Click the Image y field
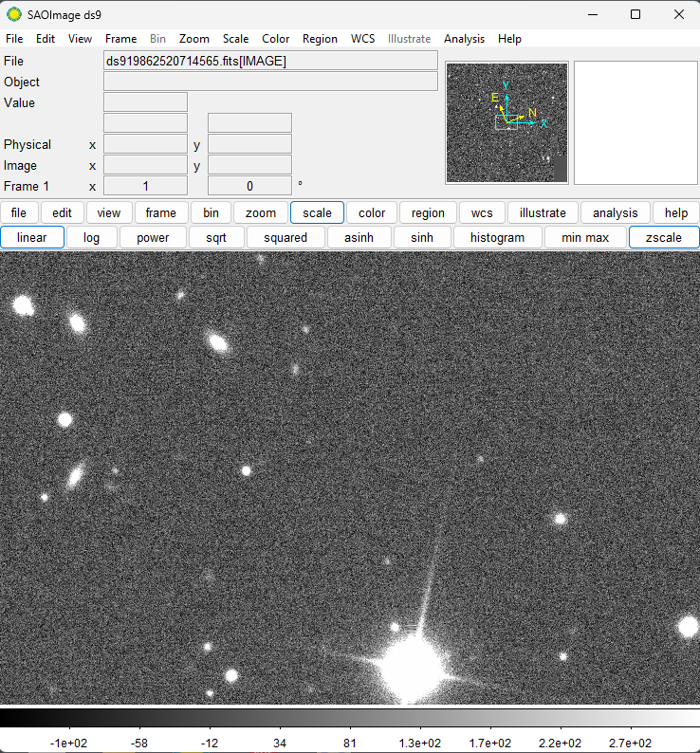 pos(249,165)
